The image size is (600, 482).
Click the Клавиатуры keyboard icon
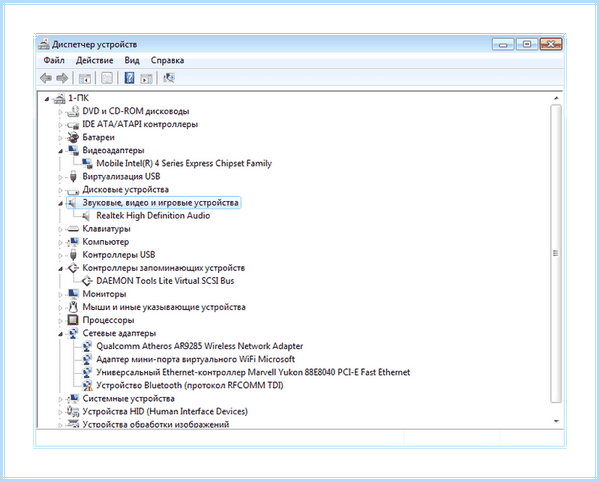click(x=72, y=229)
